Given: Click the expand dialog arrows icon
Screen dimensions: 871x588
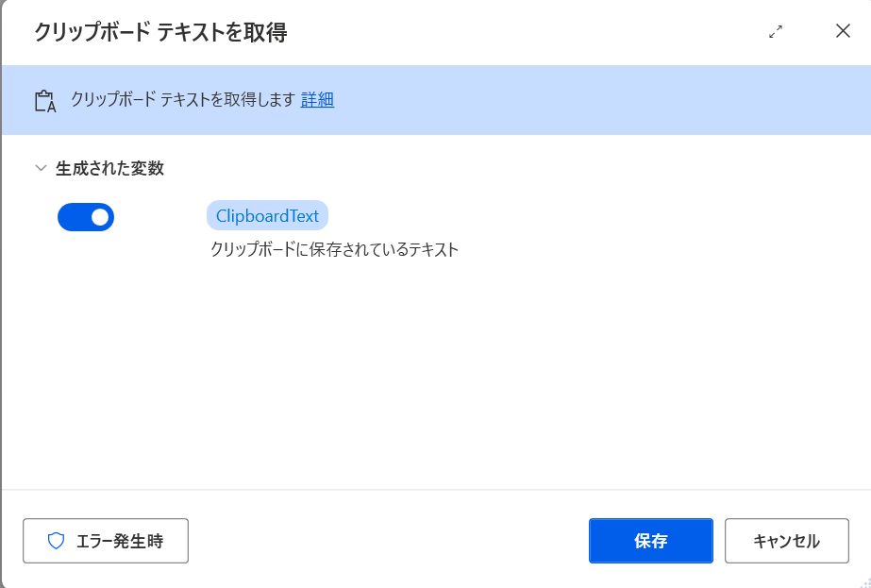Looking at the screenshot, I should click(x=776, y=32).
